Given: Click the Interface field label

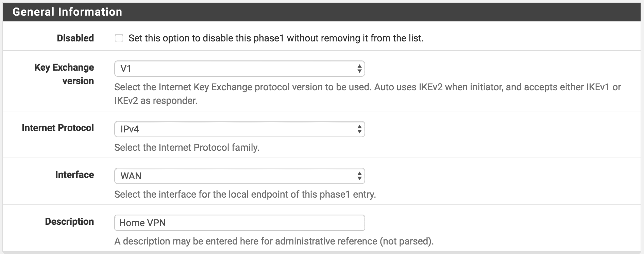Looking at the screenshot, I should (74, 175).
